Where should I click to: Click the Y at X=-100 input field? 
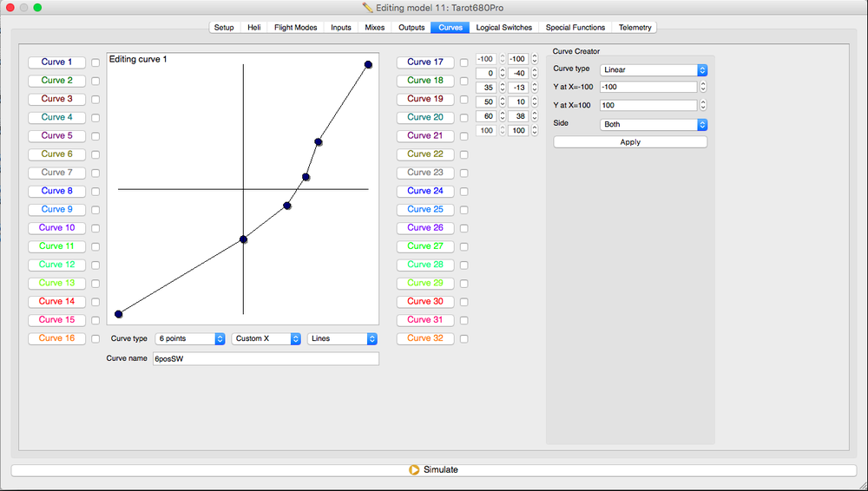point(648,87)
